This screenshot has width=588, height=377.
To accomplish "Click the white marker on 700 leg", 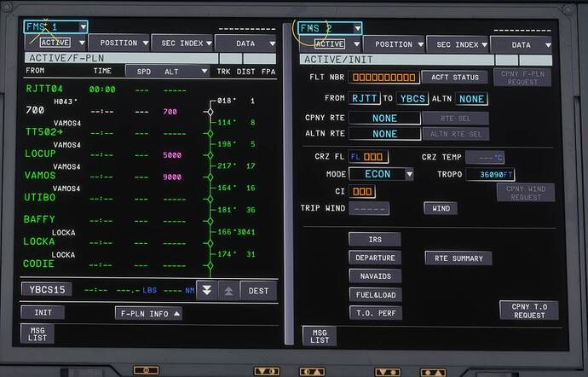I will (x=210, y=112).
